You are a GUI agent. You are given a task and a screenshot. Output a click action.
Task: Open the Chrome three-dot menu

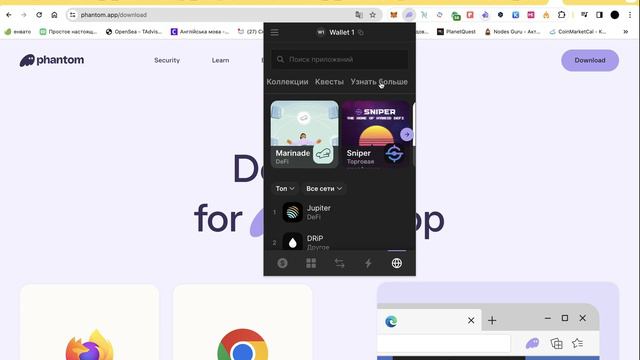[x=630, y=15]
